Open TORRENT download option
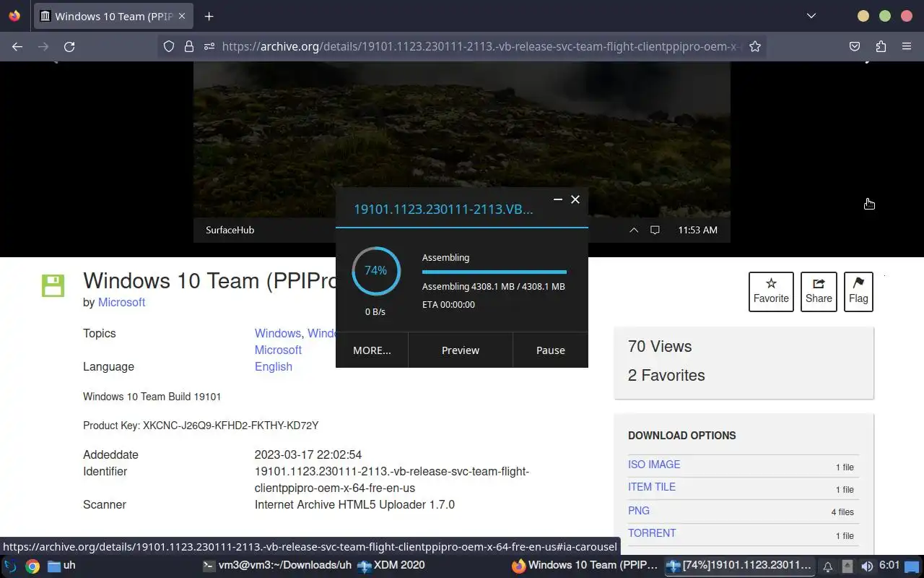The width and height of the screenshot is (924, 578). click(x=652, y=533)
